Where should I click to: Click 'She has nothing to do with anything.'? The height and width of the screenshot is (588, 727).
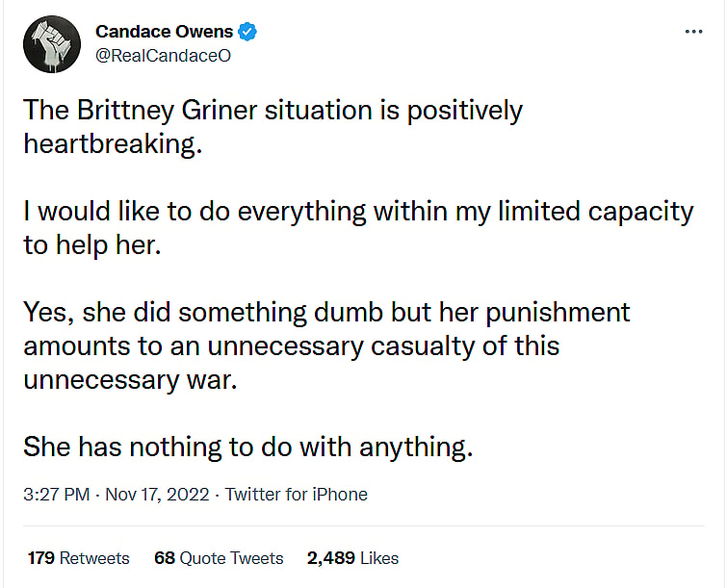248,448
